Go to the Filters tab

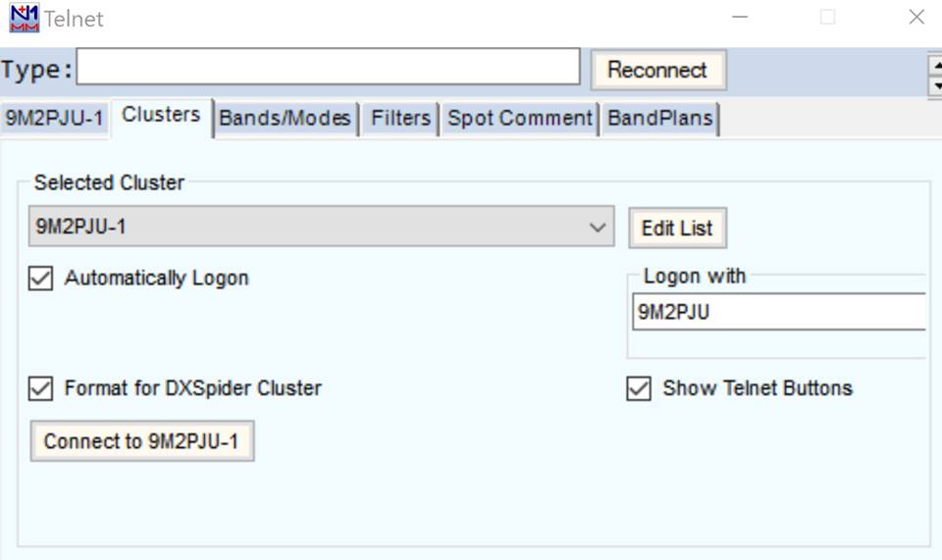(400, 119)
